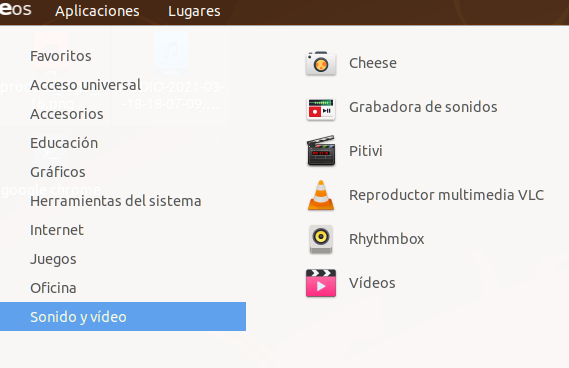Click the Vídeos label
The width and height of the screenshot is (569, 368).
(x=372, y=283)
